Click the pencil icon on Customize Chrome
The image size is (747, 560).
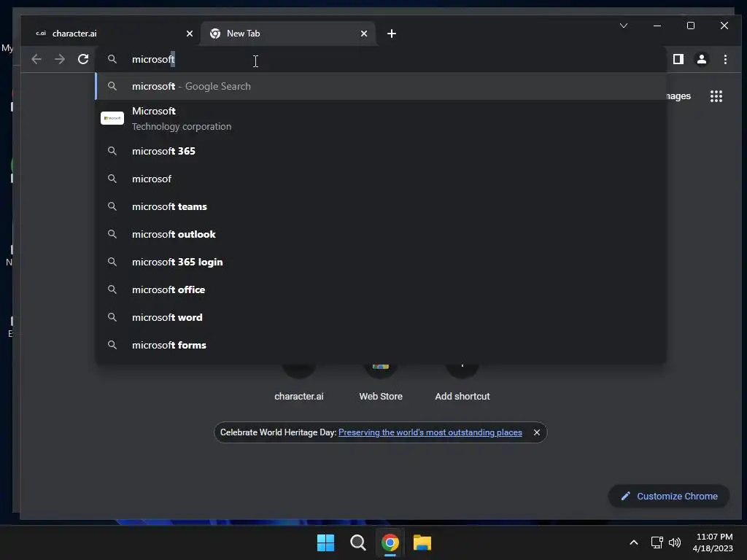[x=625, y=496]
